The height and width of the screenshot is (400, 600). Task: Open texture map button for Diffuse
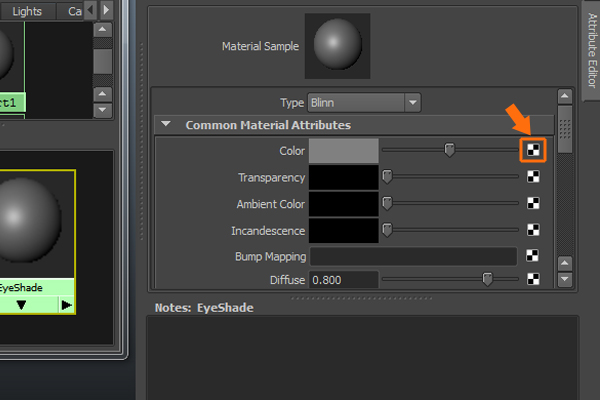point(533,279)
